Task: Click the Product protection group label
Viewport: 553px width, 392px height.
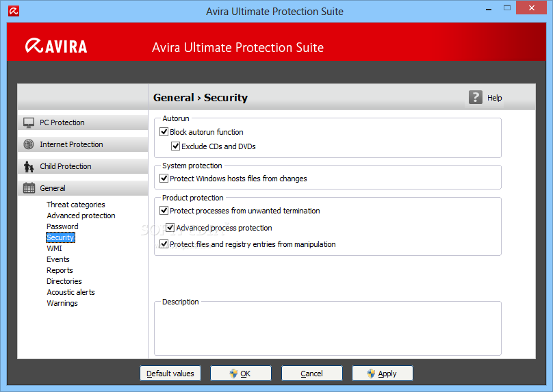Action: tap(192, 198)
